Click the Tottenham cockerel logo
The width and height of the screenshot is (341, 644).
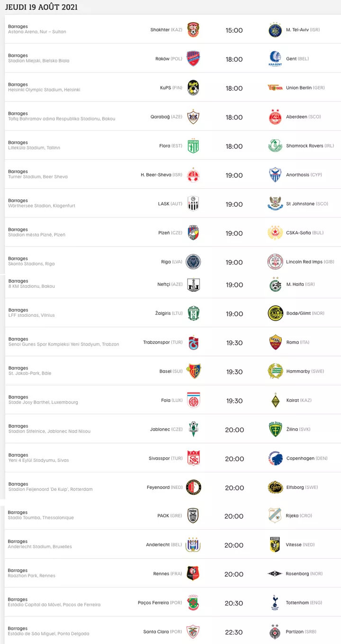coord(275,603)
